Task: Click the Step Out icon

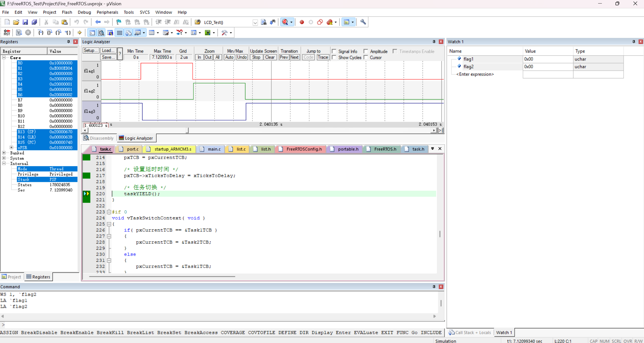Action: (59, 33)
